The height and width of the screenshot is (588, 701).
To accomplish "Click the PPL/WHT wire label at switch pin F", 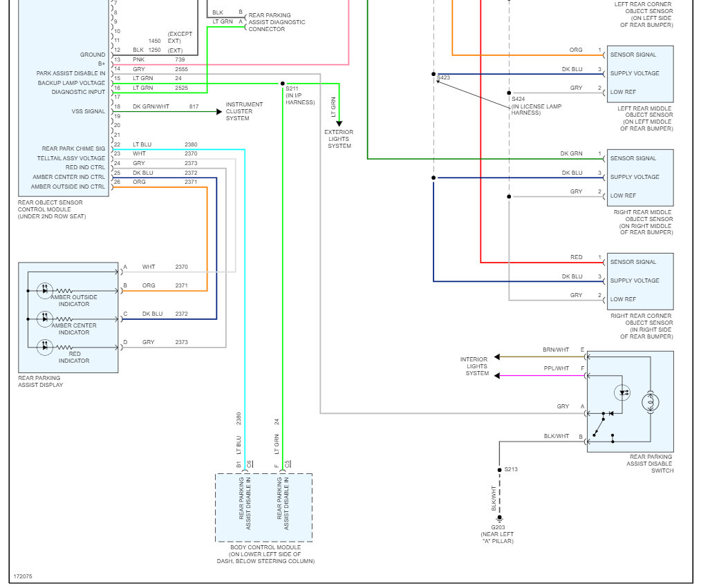I will (x=557, y=368).
